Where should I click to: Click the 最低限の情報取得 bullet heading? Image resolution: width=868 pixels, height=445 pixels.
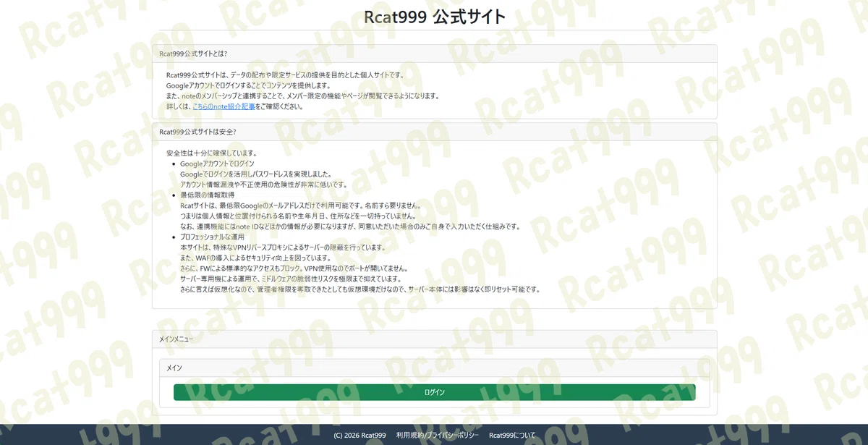(x=208, y=195)
